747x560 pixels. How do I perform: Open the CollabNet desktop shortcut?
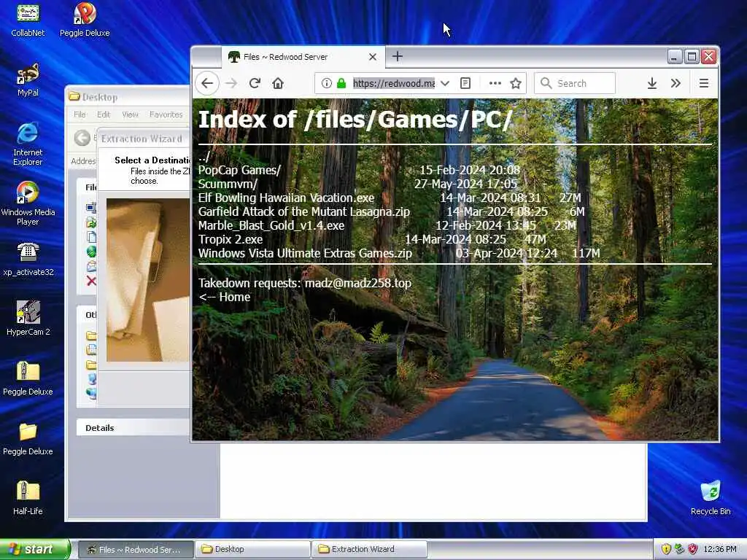(28, 19)
